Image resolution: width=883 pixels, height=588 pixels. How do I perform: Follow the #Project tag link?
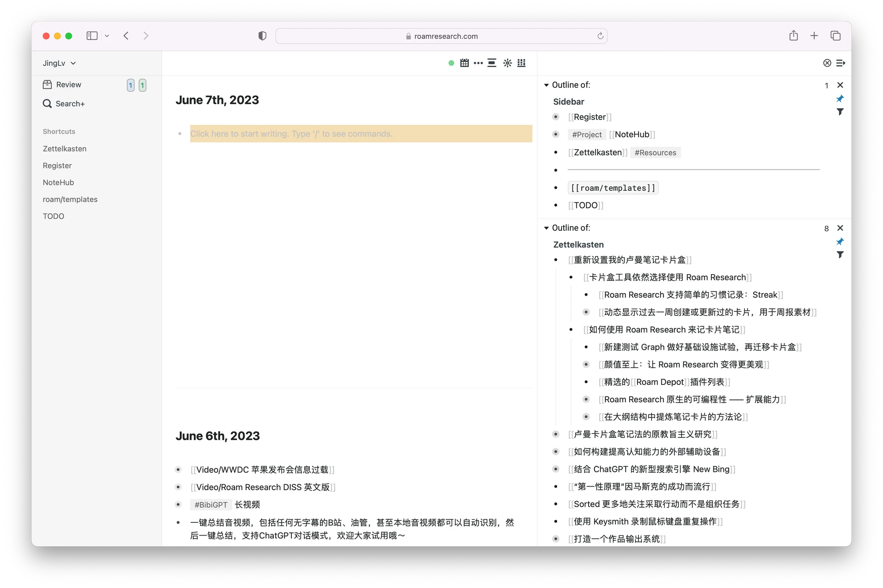[x=587, y=135]
